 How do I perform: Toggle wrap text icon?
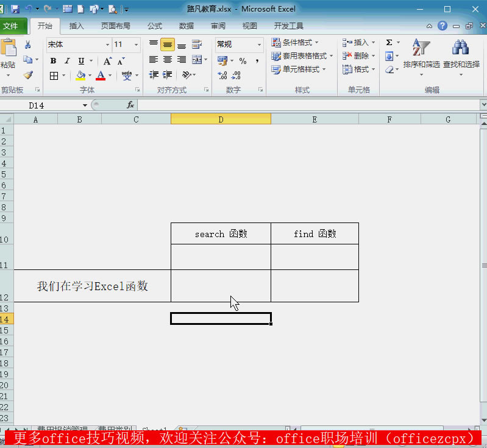[197, 44]
